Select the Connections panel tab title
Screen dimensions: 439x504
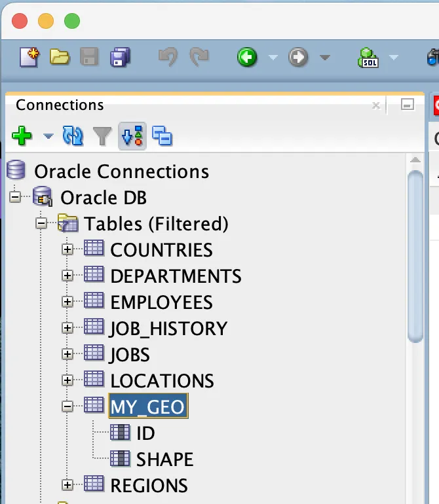(60, 105)
